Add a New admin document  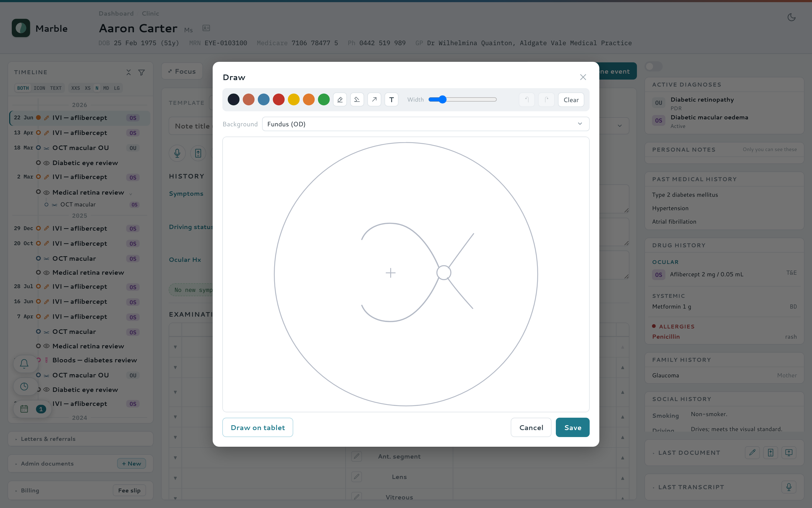[131, 464]
